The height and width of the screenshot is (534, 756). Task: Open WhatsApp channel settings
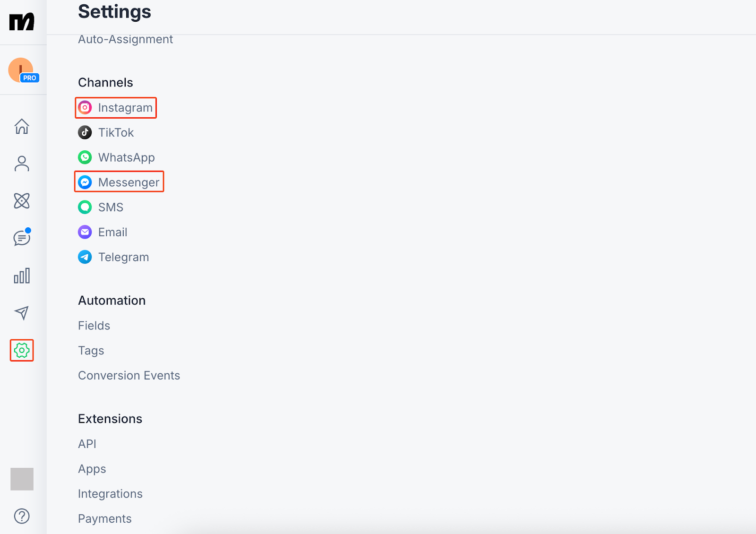click(x=117, y=157)
